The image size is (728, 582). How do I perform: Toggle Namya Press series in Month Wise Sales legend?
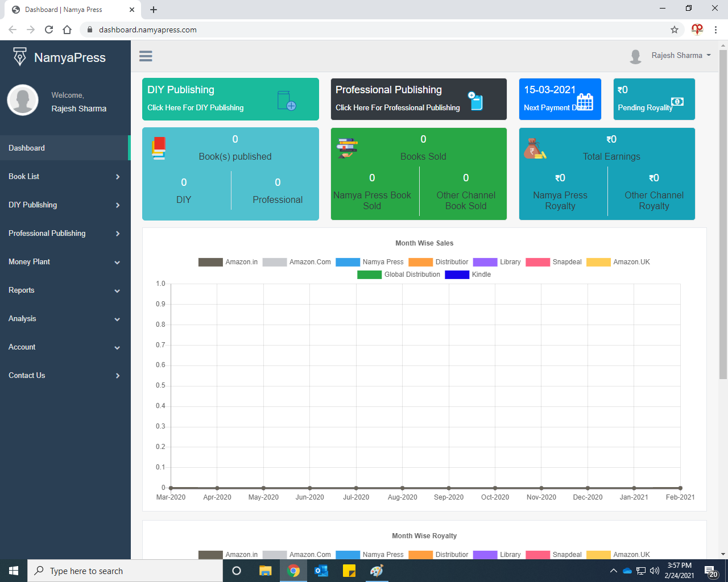coord(370,262)
